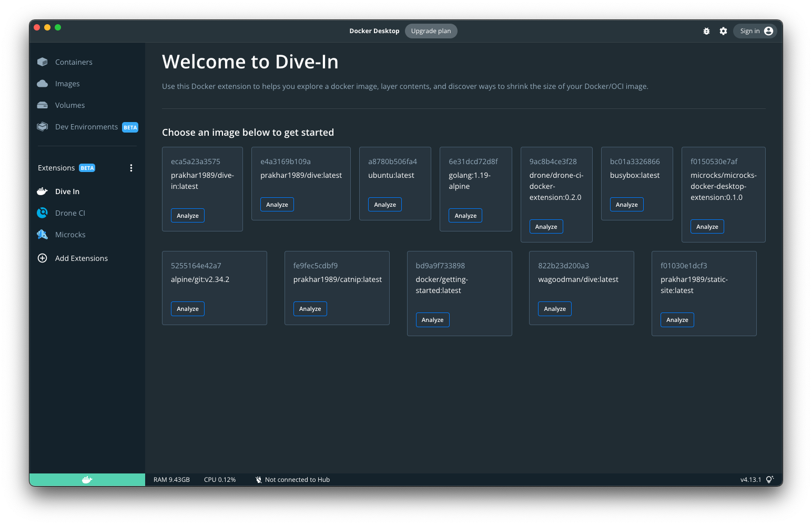The width and height of the screenshot is (812, 525).
Task: Analyze golang:1.19-alpine image
Action: pyautogui.click(x=465, y=216)
